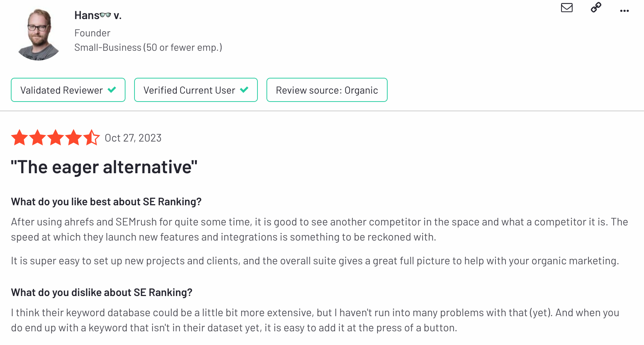Select the Validated Reviewer badge
The width and height of the screenshot is (644, 345).
pyautogui.click(x=68, y=90)
